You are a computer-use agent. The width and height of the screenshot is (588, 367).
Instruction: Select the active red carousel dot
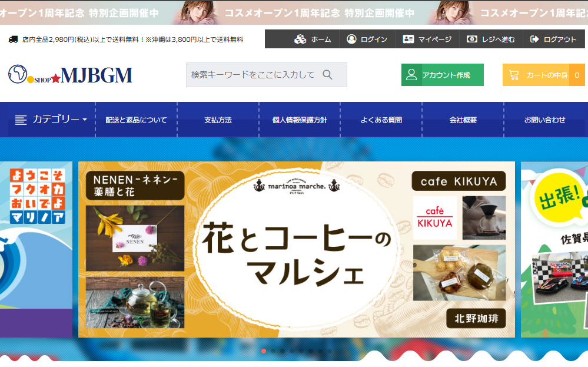coord(264,351)
